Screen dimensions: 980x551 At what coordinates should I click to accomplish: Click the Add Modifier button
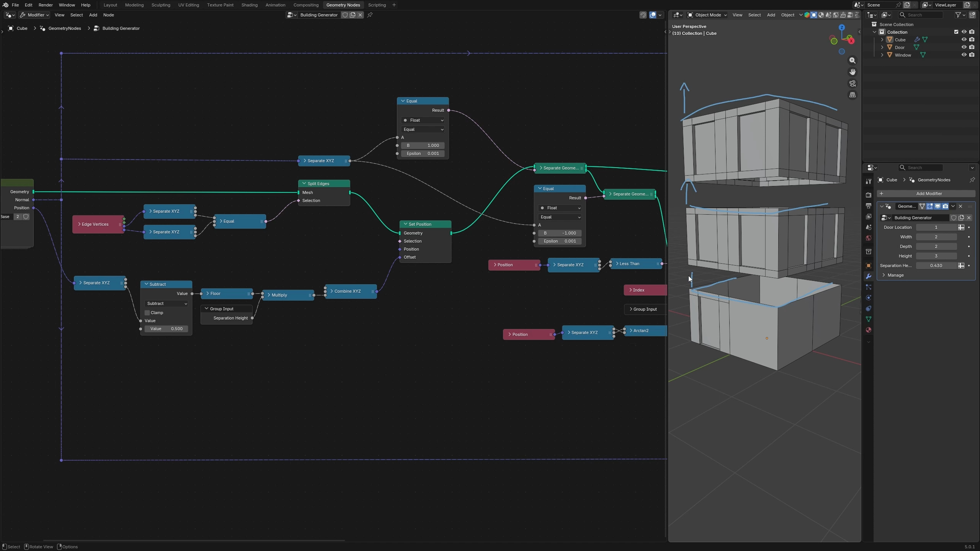(x=926, y=194)
